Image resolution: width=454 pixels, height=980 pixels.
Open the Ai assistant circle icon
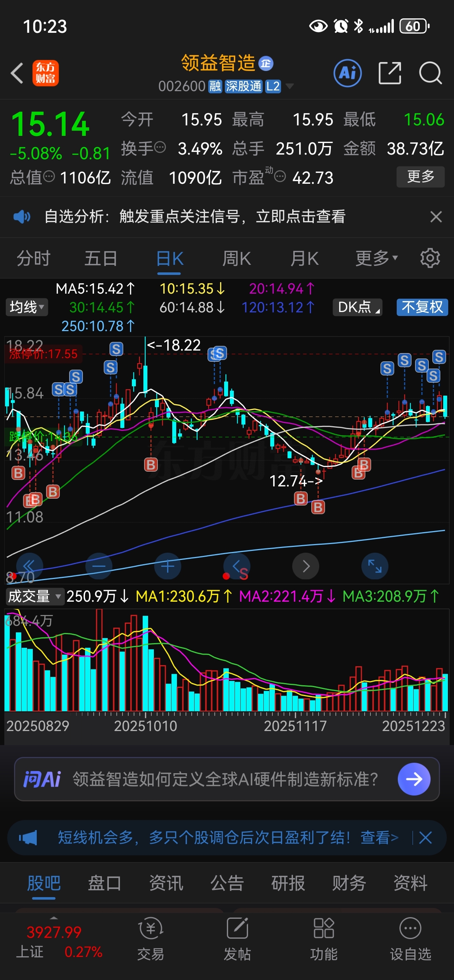coord(347,73)
